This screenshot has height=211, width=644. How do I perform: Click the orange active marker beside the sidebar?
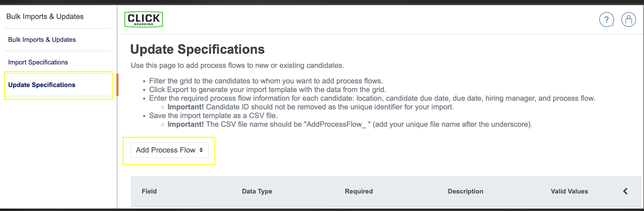[117, 85]
